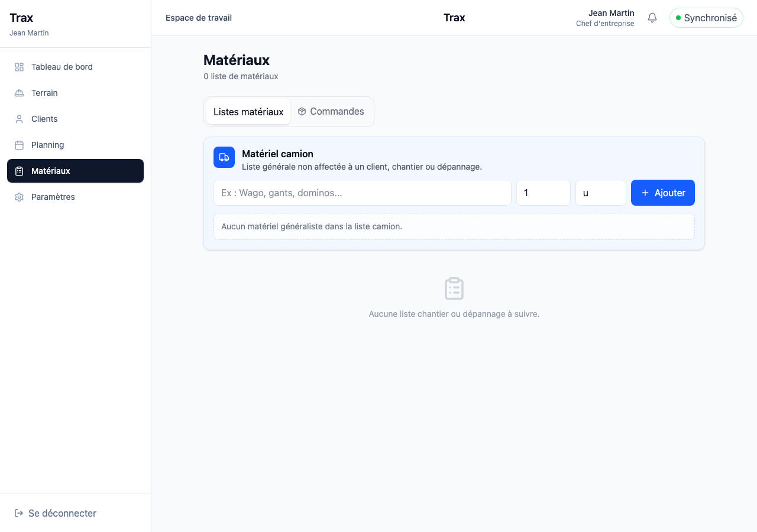Viewport: 757px width, 532px height.
Task: Click 'Aucune liste chantier ou dépannage' text
Action: pyautogui.click(x=454, y=314)
